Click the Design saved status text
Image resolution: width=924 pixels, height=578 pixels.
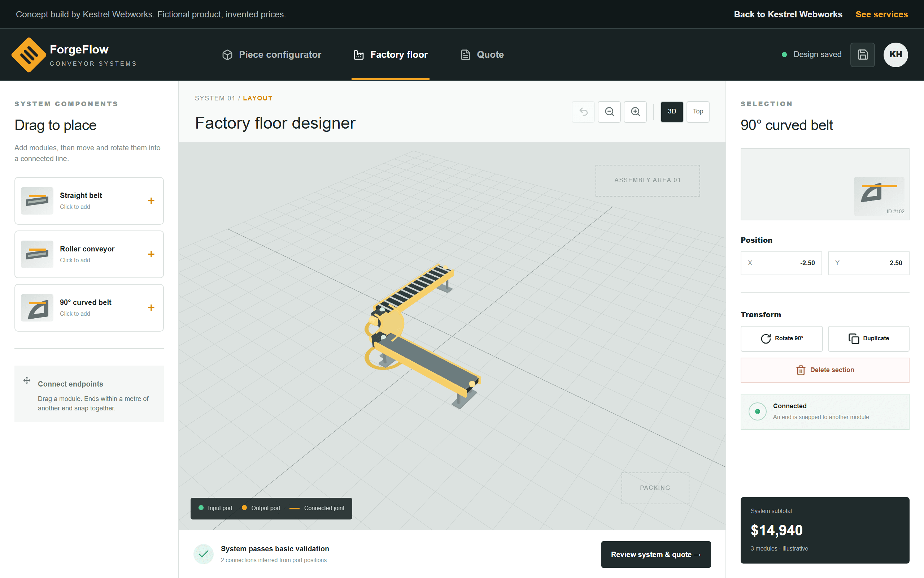(x=818, y=55)
